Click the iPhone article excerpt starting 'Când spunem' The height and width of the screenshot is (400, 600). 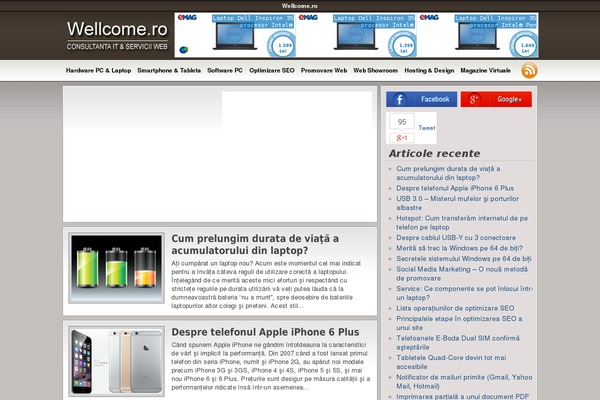(x=271, y=366)
